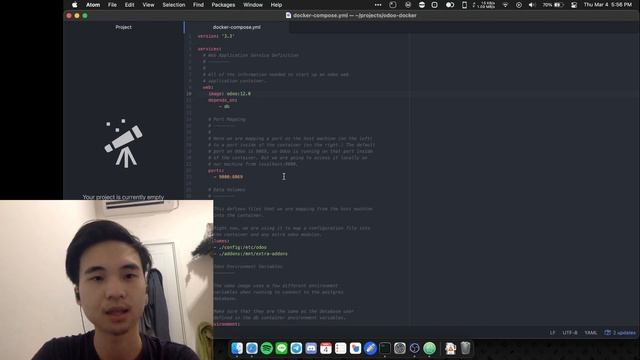Click line number 10 in the gutter
This screenshot has height=360, width=640.
coord(189,94)
